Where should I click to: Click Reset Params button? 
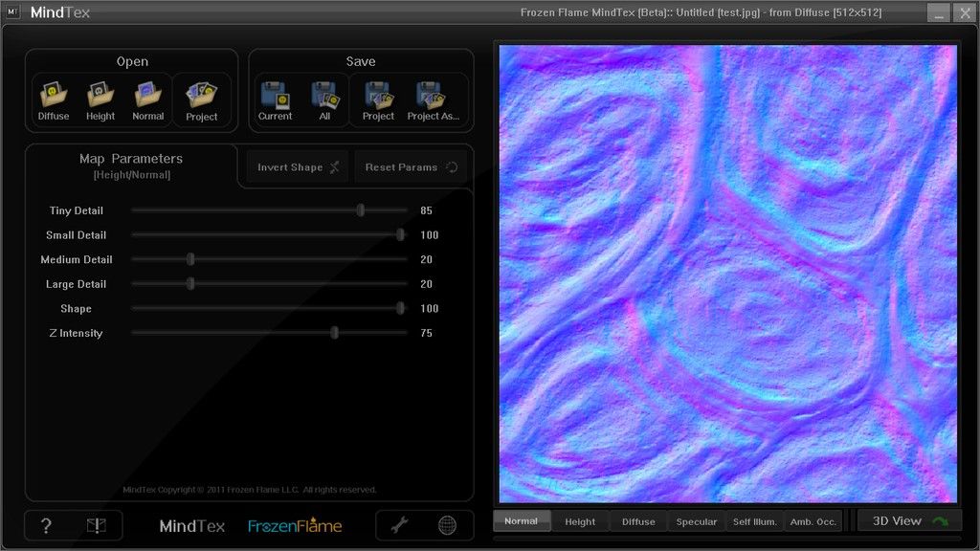tap(410, 167)
